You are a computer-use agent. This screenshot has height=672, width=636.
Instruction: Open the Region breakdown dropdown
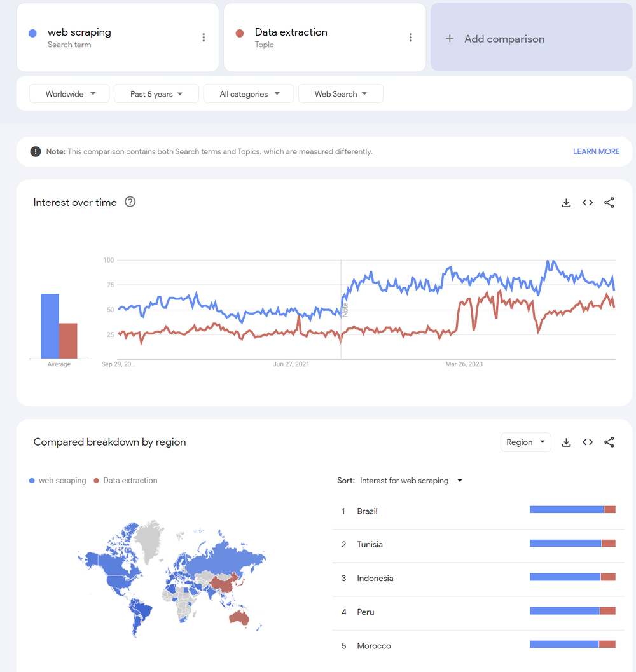click(525, 442)
